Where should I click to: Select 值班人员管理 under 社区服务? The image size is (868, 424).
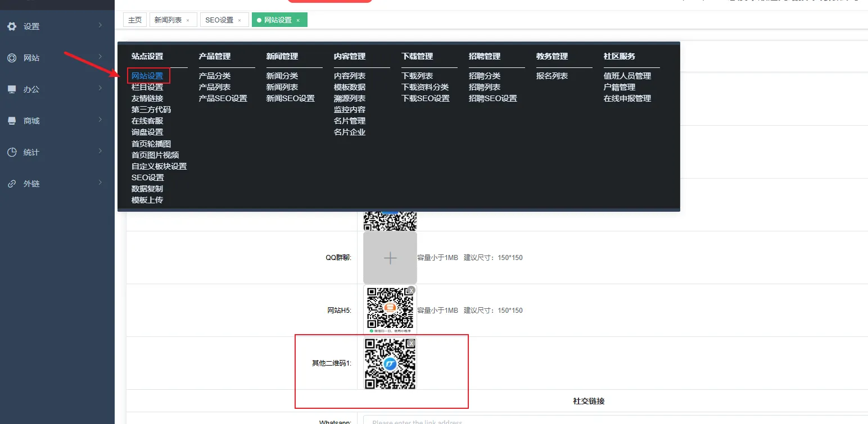point(627,76)
